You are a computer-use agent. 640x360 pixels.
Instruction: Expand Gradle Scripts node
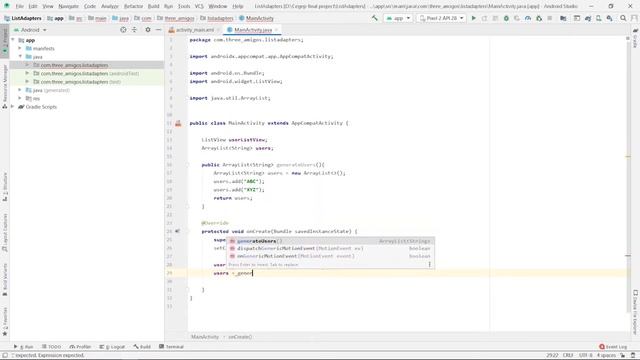point(13,107)
